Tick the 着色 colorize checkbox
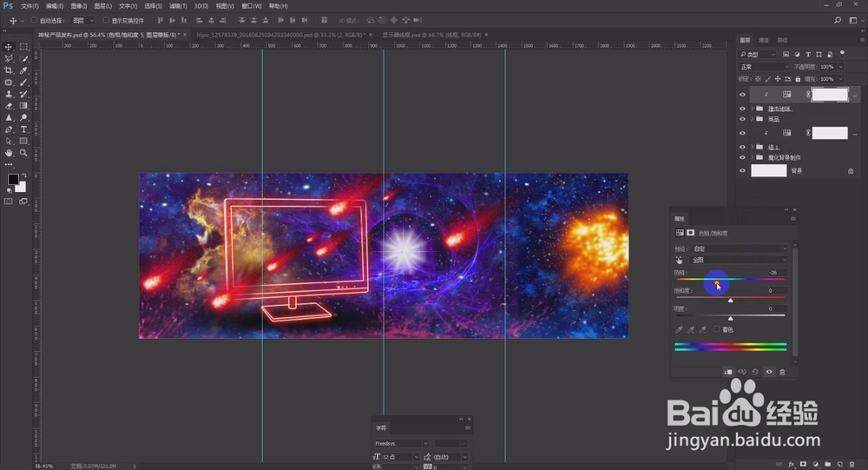 click(717, 329)
